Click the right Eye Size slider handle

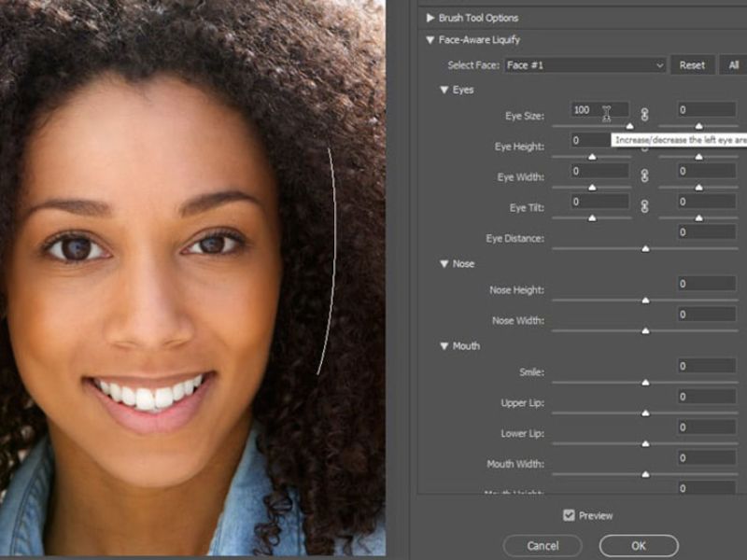pos(698,126)
